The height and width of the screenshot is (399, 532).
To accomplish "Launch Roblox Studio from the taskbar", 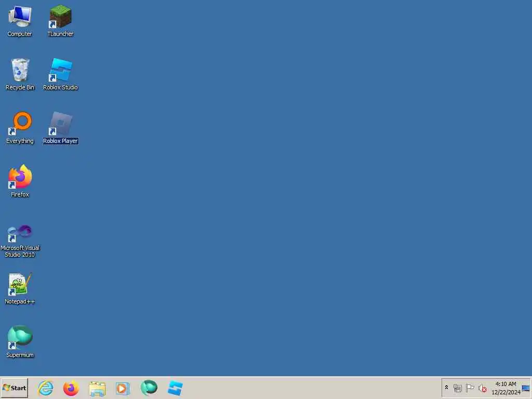I will [175, 388].
